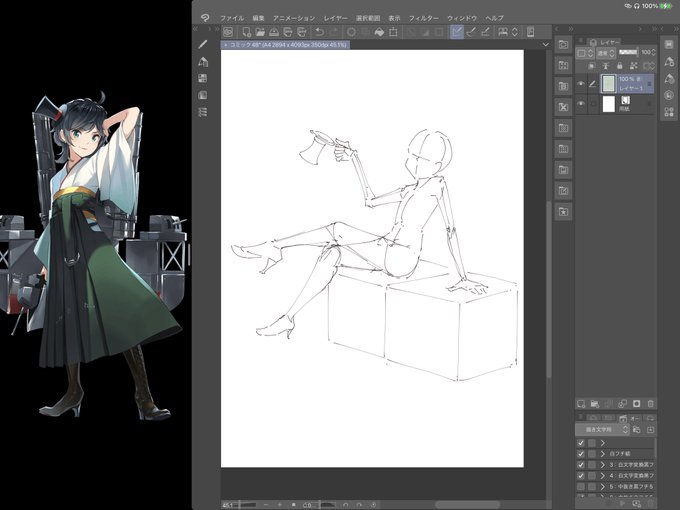
Task: Toggle Snap to special ruler icon
Action: (x=471, y=32)
